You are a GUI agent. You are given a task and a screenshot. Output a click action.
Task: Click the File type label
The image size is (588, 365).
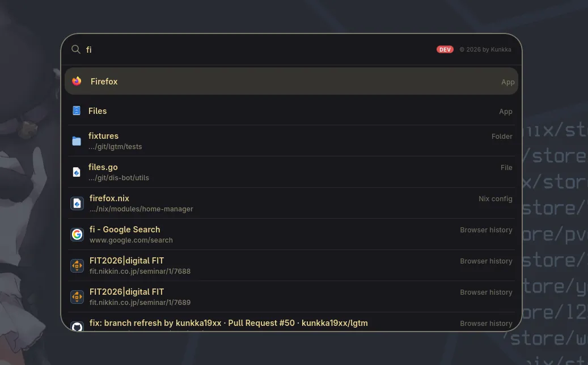pos(506,168)
